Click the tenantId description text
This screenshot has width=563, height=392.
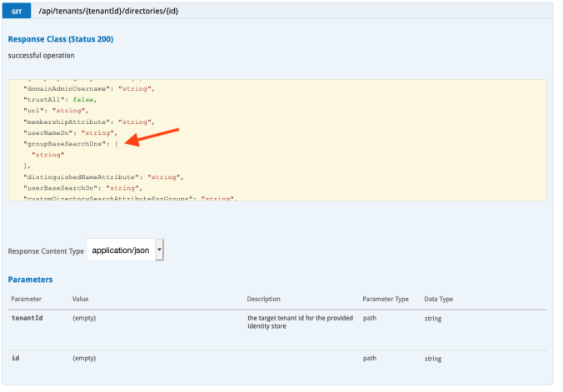pos(300,322)
